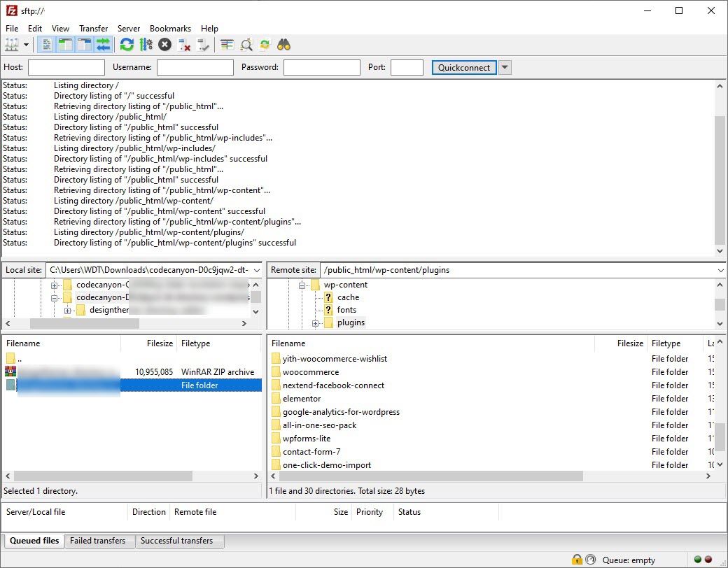
Task: Toggle directory comparison
Action: [246, 45]
